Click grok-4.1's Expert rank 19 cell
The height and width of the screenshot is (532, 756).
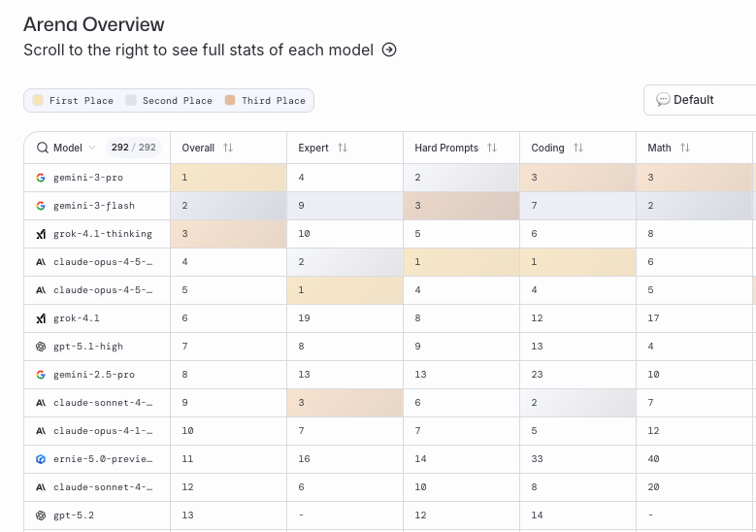[x=345, y=318]
